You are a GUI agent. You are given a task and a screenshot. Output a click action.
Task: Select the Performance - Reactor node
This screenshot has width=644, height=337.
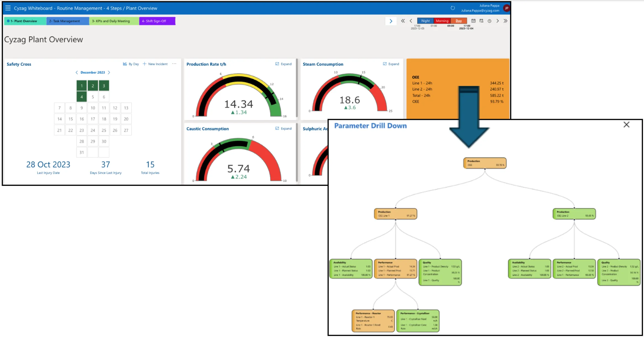[x=373, y=321]
